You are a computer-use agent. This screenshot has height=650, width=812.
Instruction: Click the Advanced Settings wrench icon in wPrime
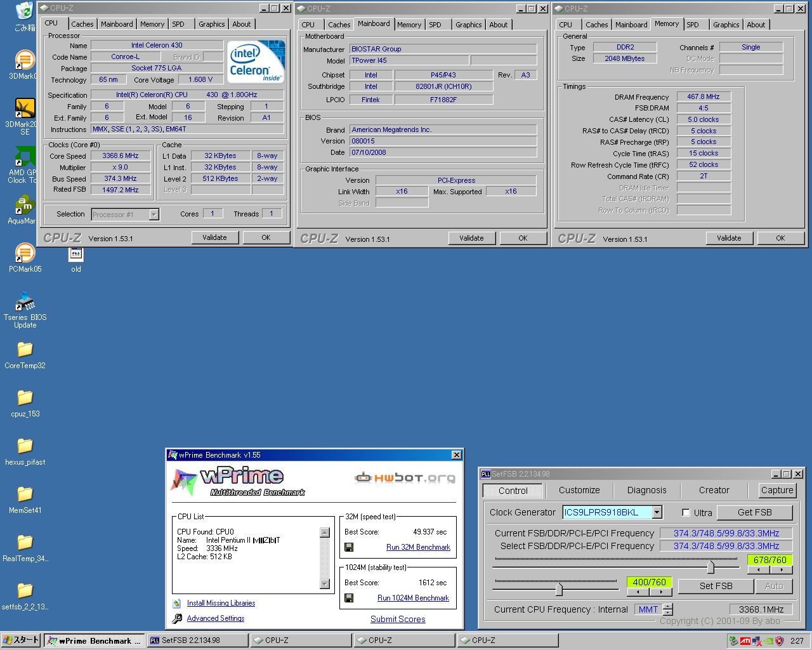pos(177,618)
